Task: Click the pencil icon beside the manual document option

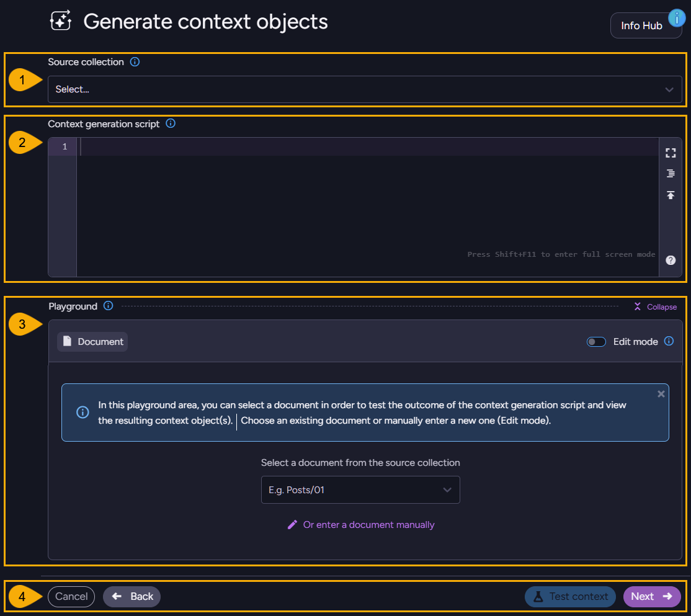Action: click(x=292, y=524)
